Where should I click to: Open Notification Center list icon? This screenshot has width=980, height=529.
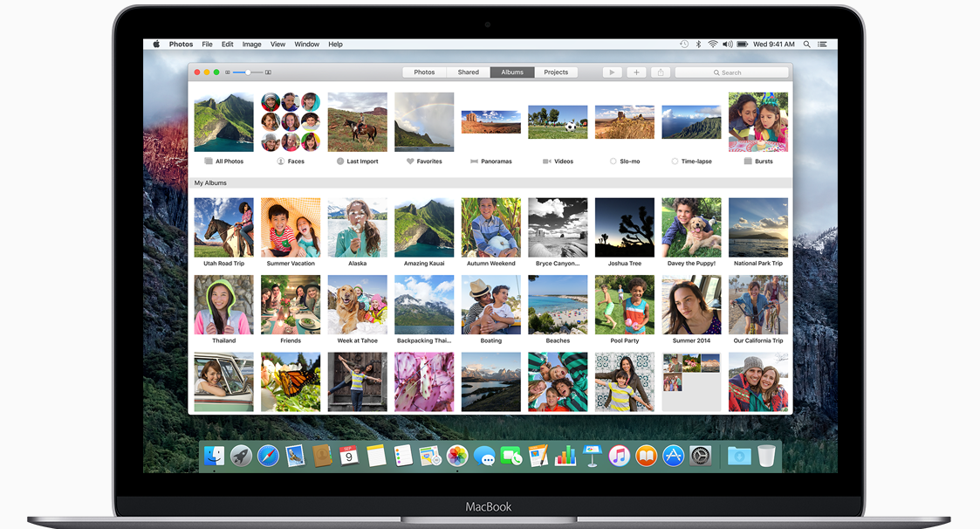pyautogui.click(x=823, y=45)
